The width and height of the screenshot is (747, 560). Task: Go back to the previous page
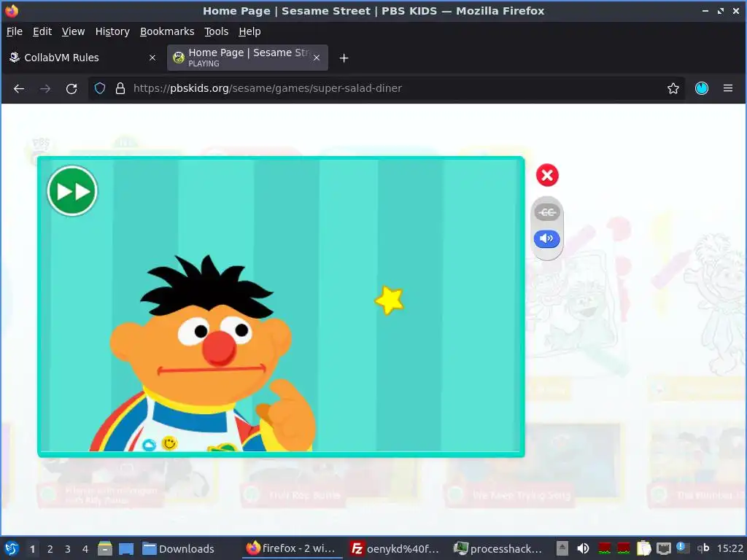click(19, 88)
